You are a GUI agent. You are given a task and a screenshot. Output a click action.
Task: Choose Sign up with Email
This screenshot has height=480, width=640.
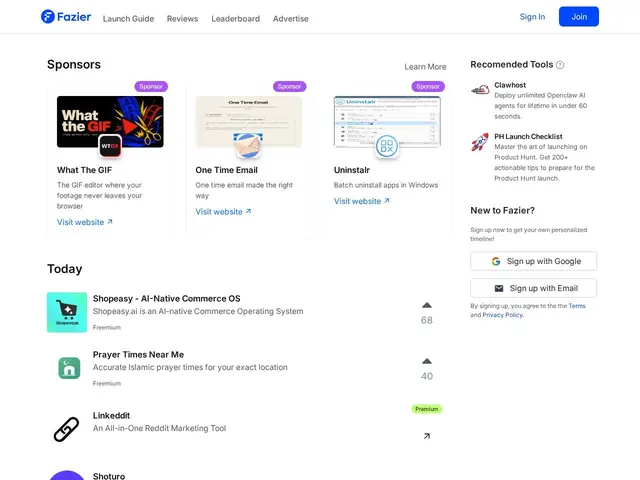point(533,288)
